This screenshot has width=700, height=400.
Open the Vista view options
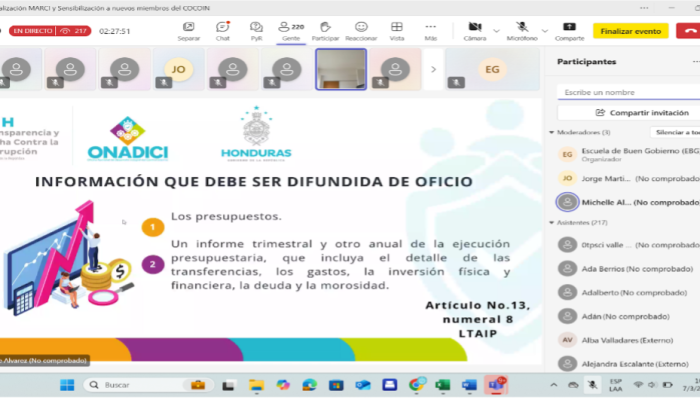click(396, 31)
